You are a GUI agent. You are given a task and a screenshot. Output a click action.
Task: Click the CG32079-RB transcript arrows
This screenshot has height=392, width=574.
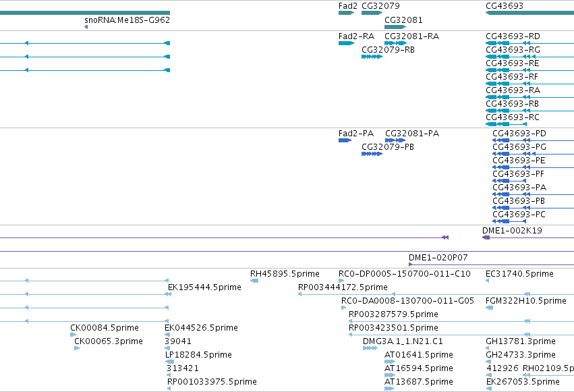click(372, 57)
